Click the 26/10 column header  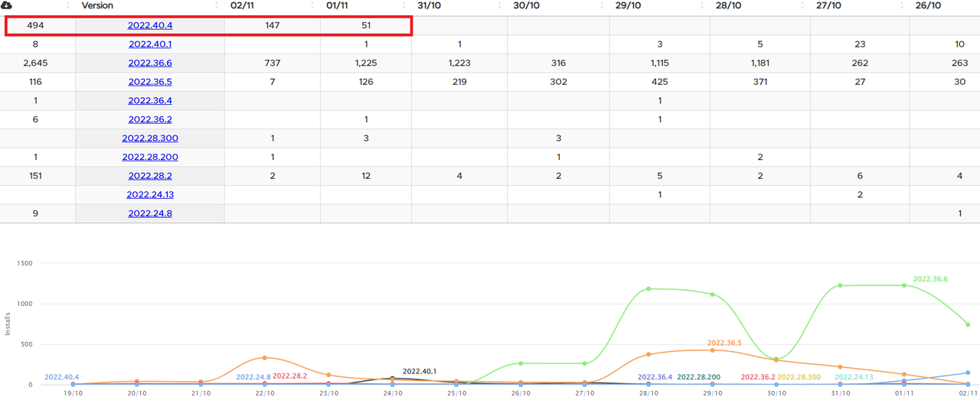927,5
